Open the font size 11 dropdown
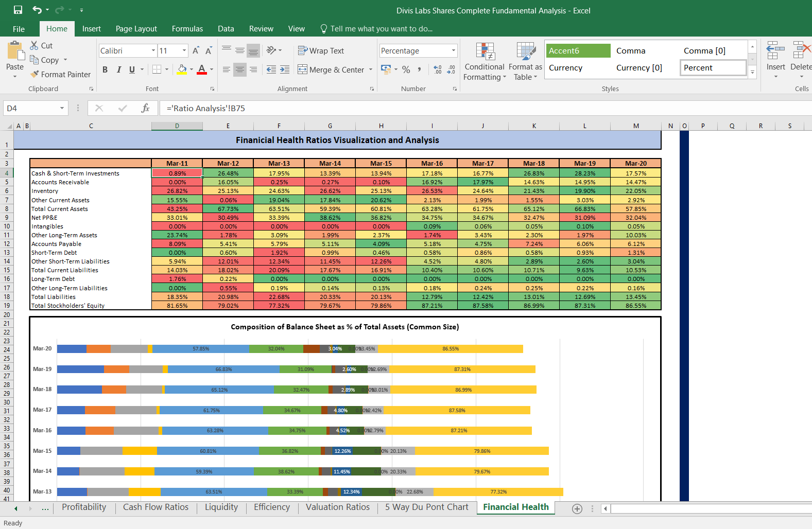 (184, 50)
